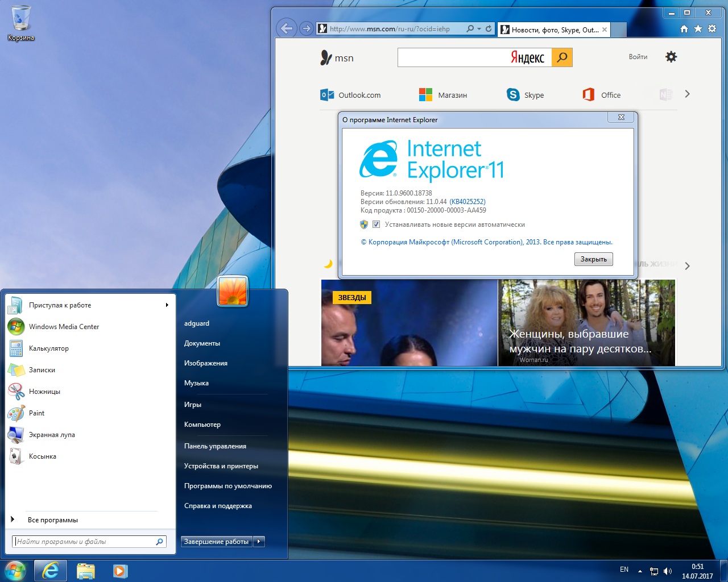Open Windows Media Player from the taskbar

[120, 571]
